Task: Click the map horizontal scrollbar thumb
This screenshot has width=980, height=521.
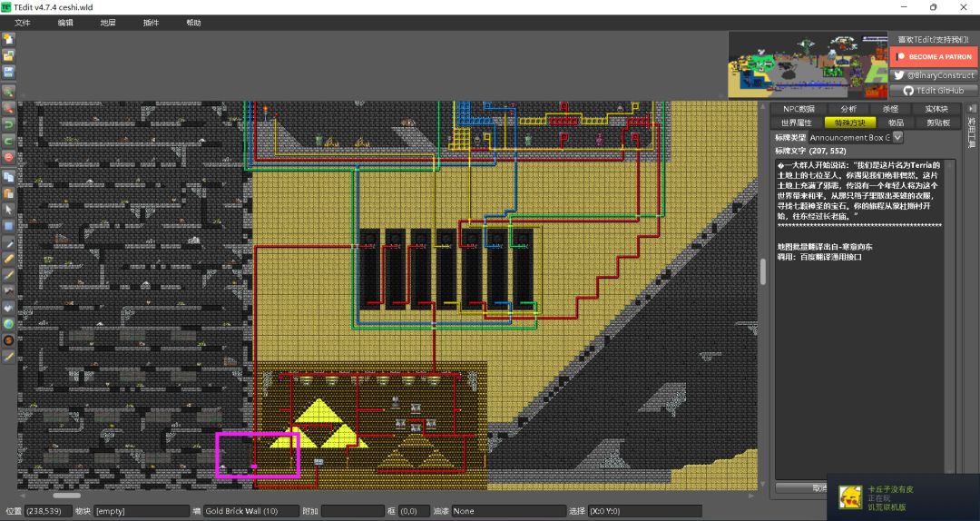Action: (66, 496)
